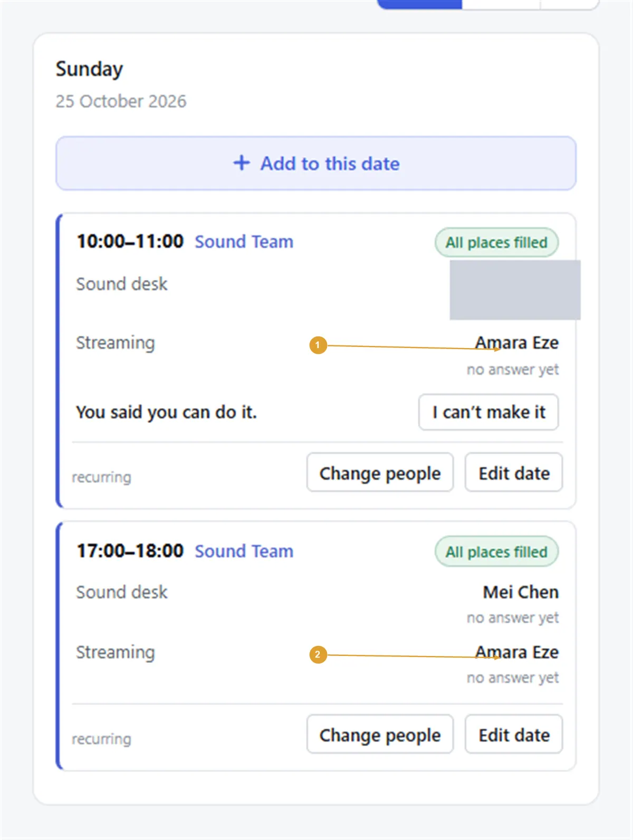The height and width of the screenshot is (840, 633).
Task: Open Sound Team link in 17:00–18:00 card
Action: point(244,551)
